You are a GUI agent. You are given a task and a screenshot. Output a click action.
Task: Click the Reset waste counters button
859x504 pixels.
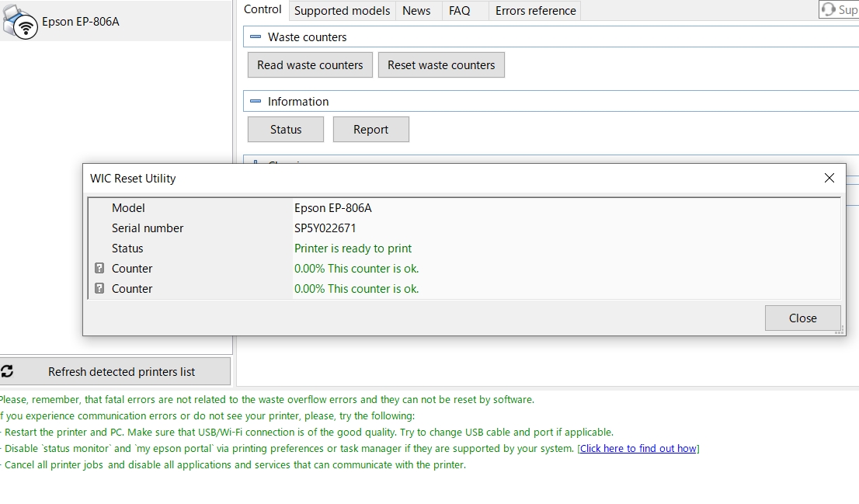click(x=441, y=64)
